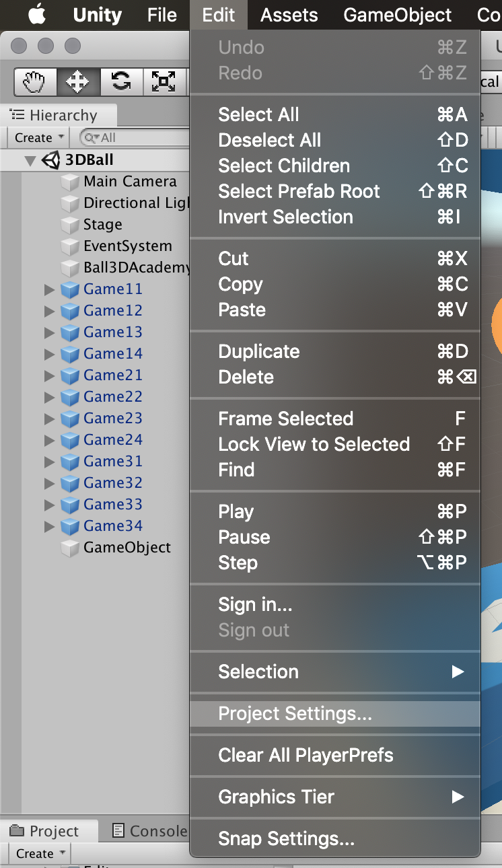Screen dimensions: 502x868
Task: Click the Main Camera cube icon
Action: click(x=70, y=182)
